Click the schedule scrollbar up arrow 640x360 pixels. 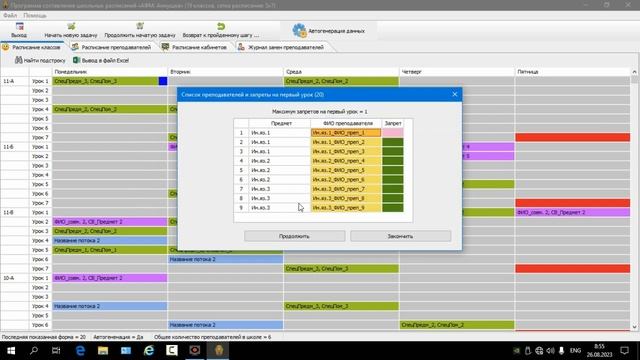635,72
